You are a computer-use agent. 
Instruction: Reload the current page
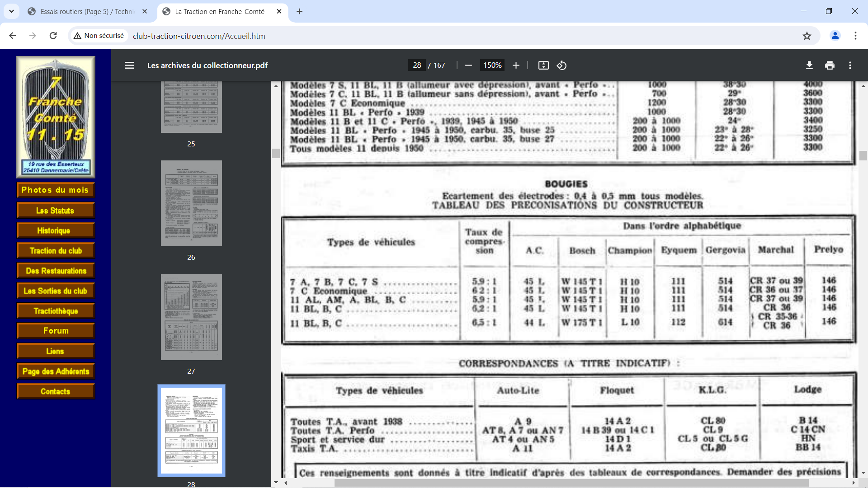pos(53,36)
